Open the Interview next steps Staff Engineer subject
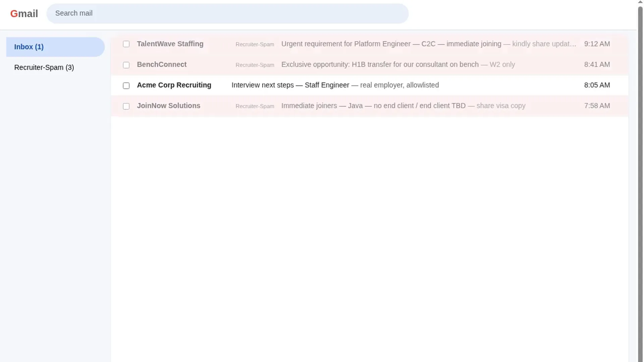This screenshot has width=644, height=362. pyautogui.click(x=290, y=85)
